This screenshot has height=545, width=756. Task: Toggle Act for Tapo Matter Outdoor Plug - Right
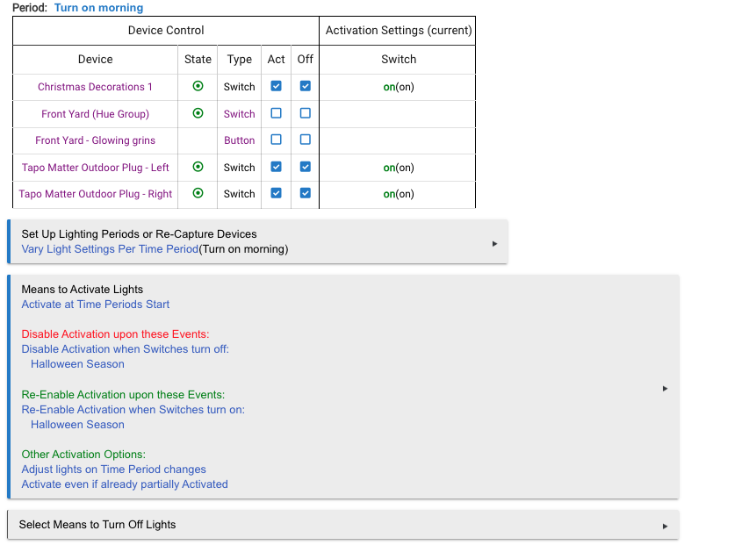[277, 193]
